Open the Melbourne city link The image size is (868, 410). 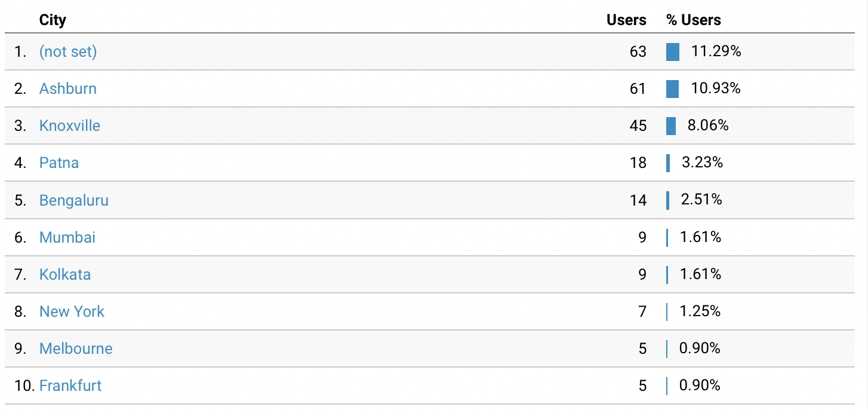pyautogui.click(x=76, y=348)
